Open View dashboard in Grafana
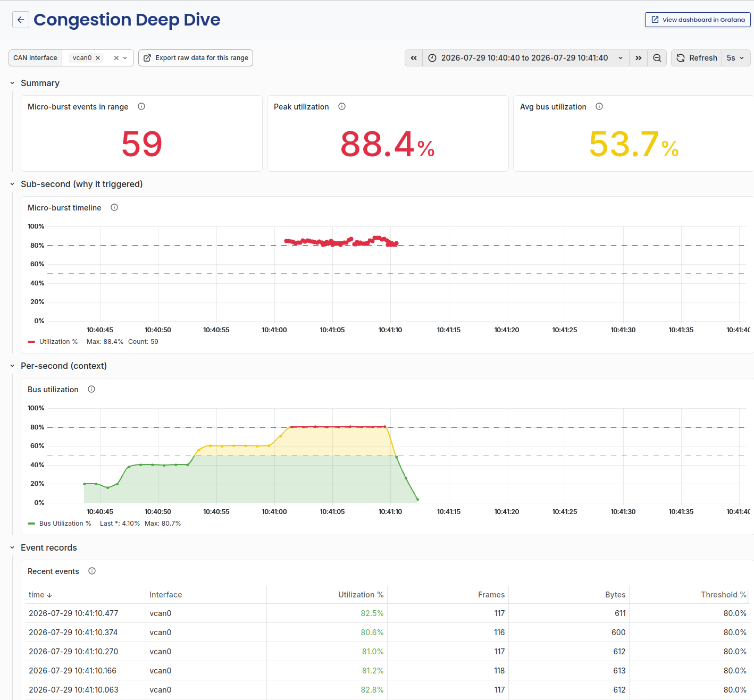 698,20
